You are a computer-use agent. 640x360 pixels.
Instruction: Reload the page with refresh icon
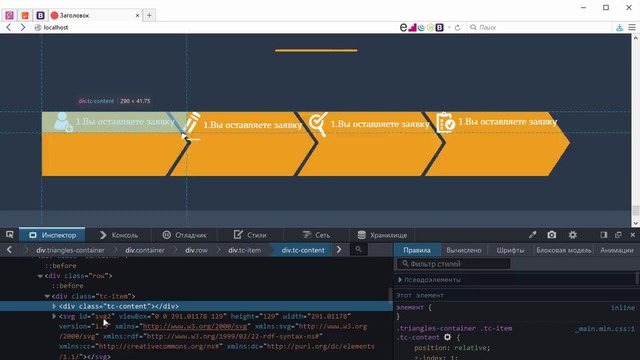pos(458,27)
